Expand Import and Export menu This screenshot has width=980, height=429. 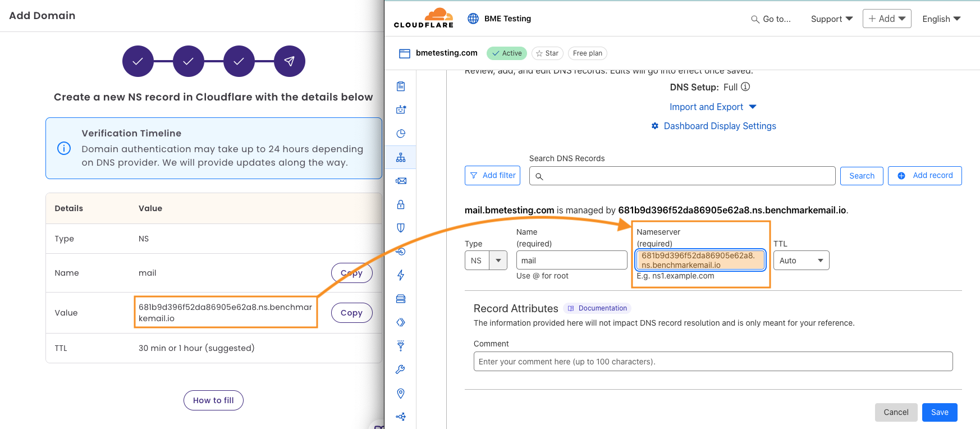(x=713, y=107)
